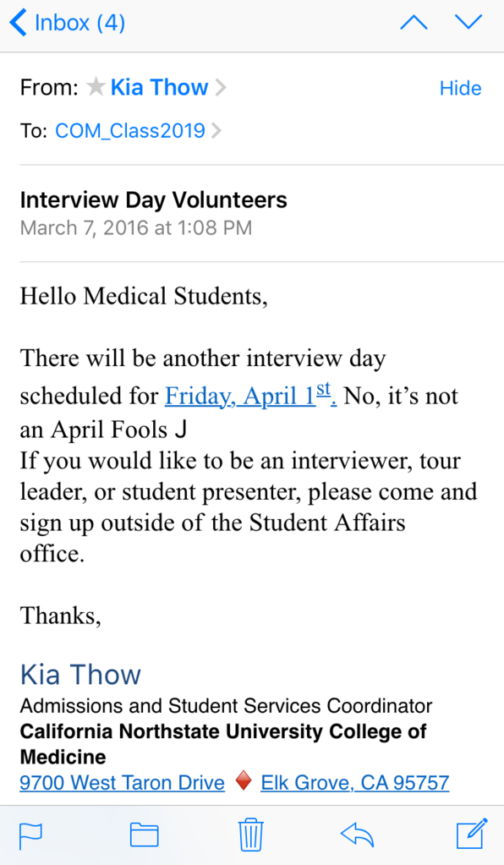Tap the Interview Day Volunteers subject line
The height and width of the screenshot is (865, 504).
(x=153, y=200)
